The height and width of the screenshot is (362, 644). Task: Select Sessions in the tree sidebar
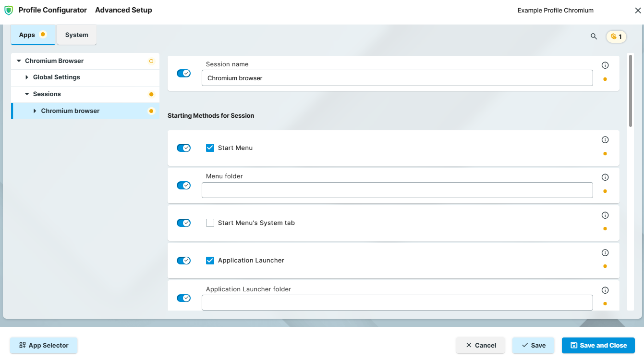[47, 94]
